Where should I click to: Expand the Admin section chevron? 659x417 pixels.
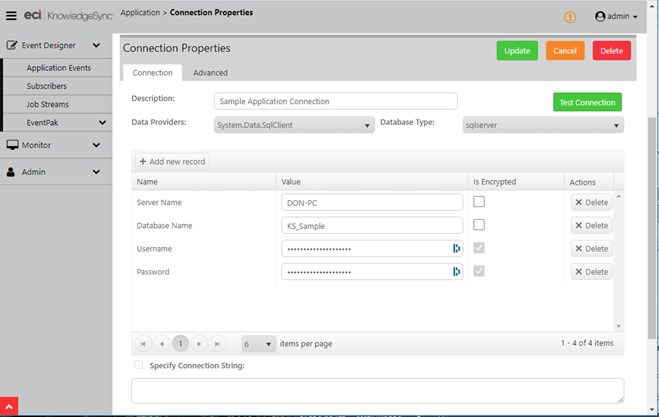click(x=96, y=172)
